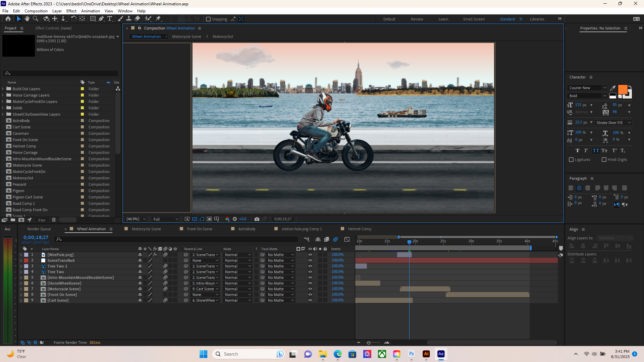
Task: Enable the Snapping checkbox
Action: (208, 19)
